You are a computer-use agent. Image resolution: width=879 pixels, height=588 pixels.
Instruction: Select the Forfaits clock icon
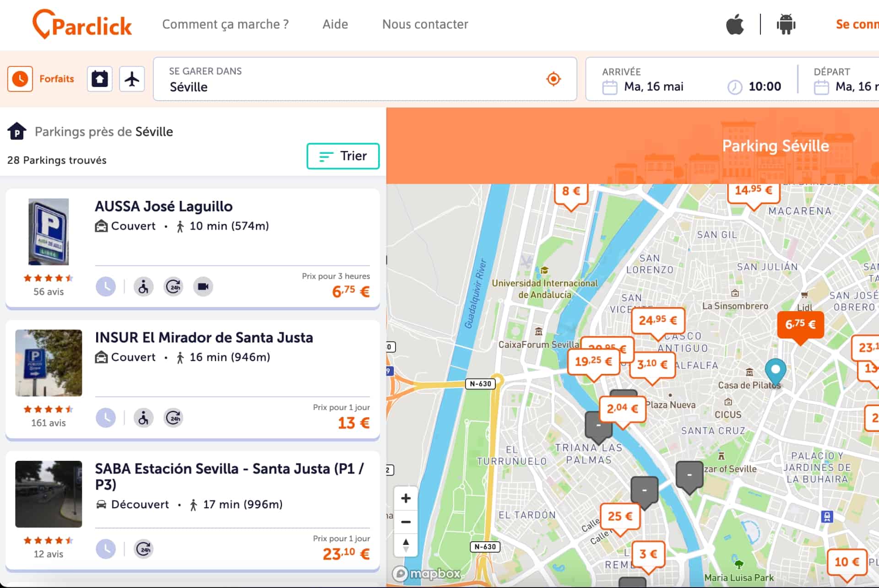coord(20,79)
